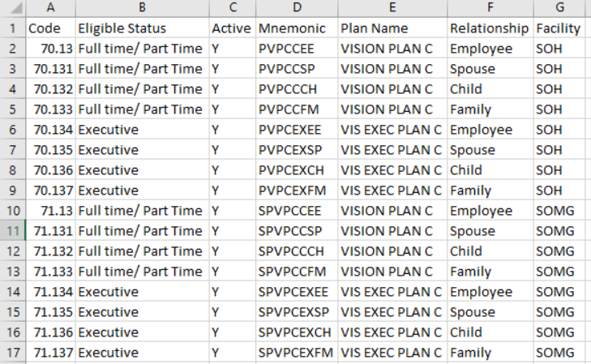Select the Eligible Status header cell
The image size is (591, 364).
(x=142, y=28)
